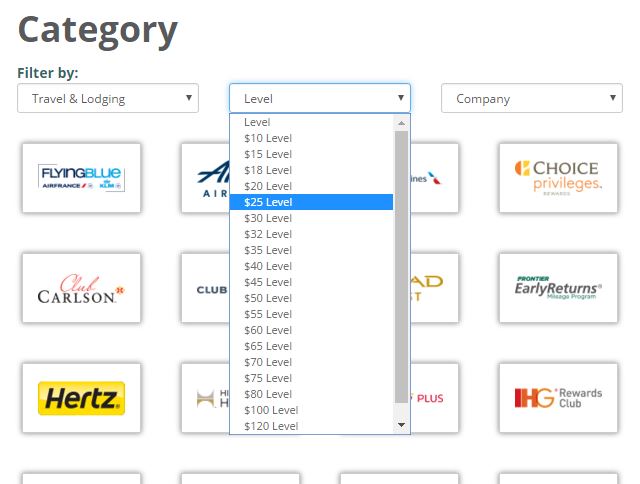The height and width of the screenshot is (484, 640).
Task: Choose $55 Level from the list
Action: coord(311,314)
